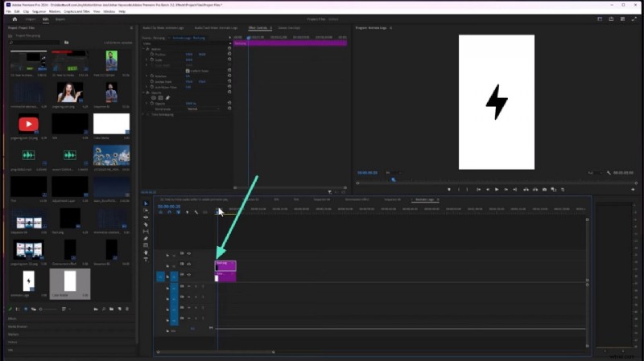Image resolution: width=644 pixels, height=361 pixels.
Task: Toggle Rotation animation stopwatch
Action: (152, 76)
